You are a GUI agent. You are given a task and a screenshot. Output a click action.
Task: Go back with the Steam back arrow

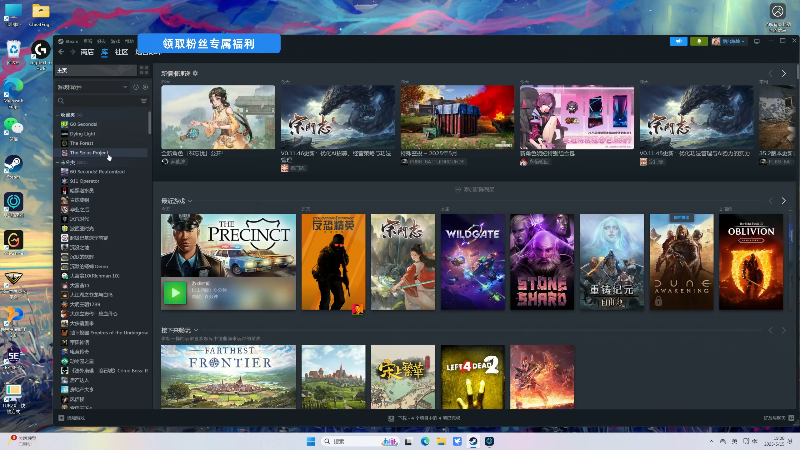point(61,52)
